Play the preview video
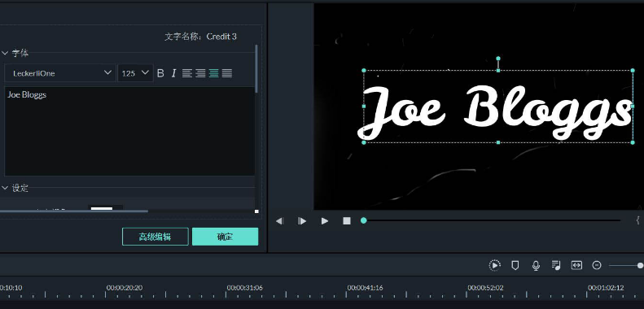 (x=325, y=221)
